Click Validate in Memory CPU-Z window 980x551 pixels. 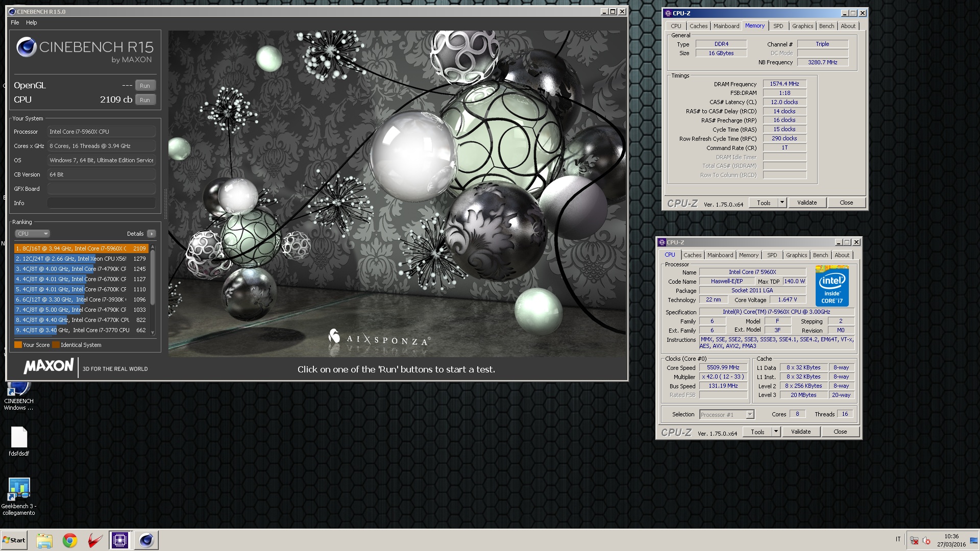(807, 203)
